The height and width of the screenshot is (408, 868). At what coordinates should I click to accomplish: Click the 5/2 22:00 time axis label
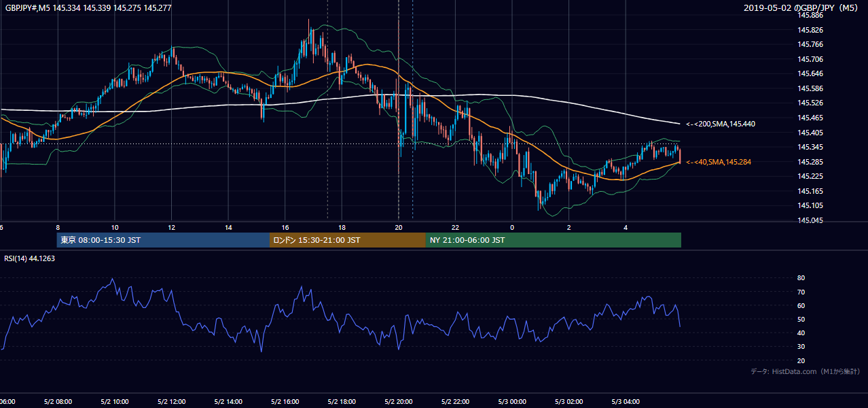(x=455, y=402)
